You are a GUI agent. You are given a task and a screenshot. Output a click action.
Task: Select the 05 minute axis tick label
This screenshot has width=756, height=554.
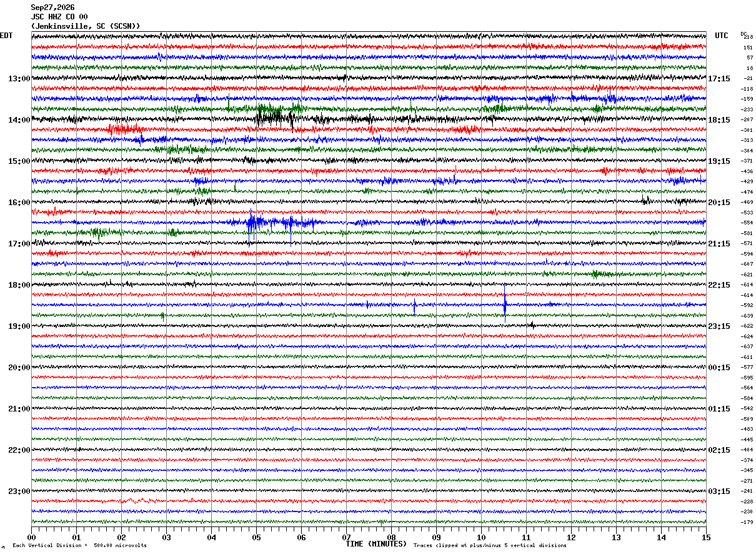pos(256,537)
